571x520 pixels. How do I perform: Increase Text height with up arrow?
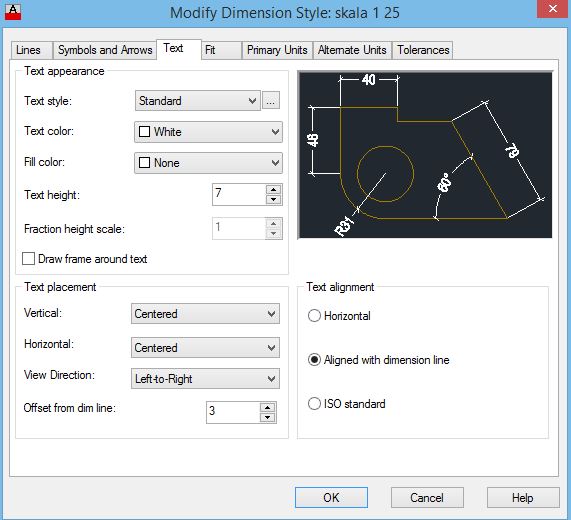273,190
